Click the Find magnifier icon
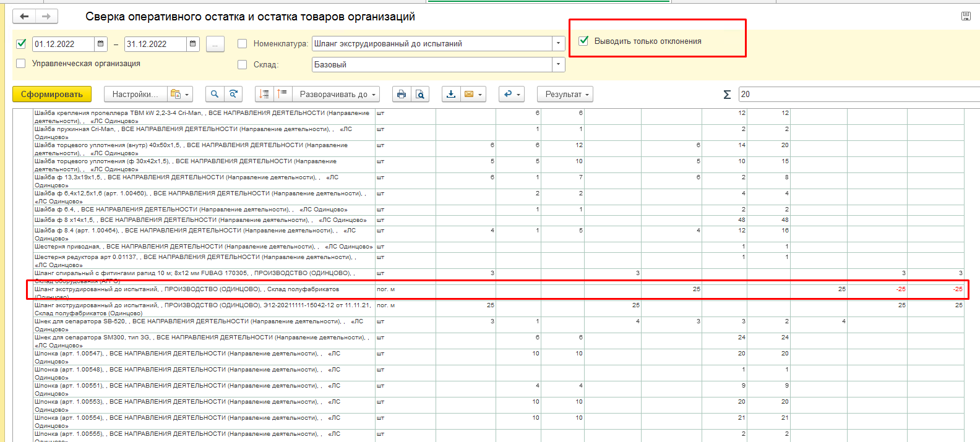The height and width of the screenshot is (442, 980). [215, 94]
